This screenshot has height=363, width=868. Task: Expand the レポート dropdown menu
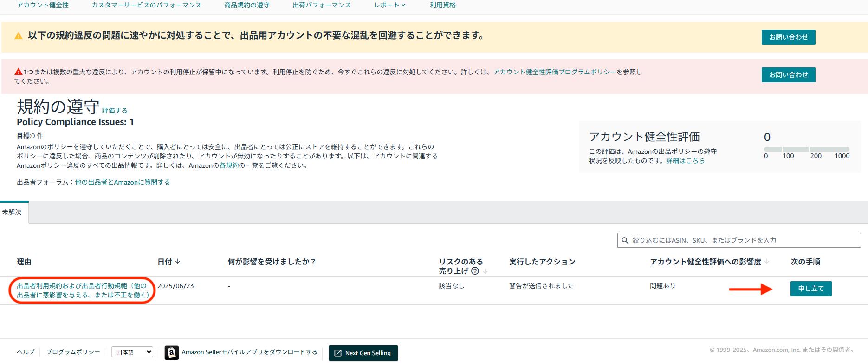[390, 5]
